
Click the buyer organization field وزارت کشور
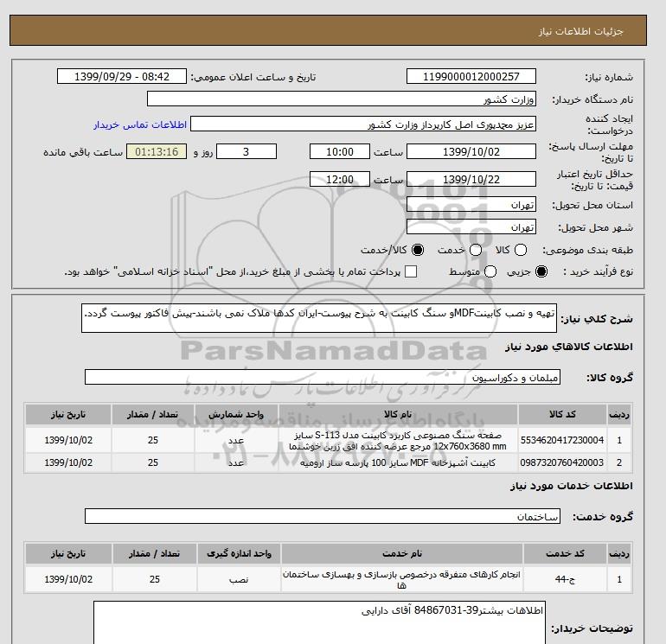coord(342,99)
